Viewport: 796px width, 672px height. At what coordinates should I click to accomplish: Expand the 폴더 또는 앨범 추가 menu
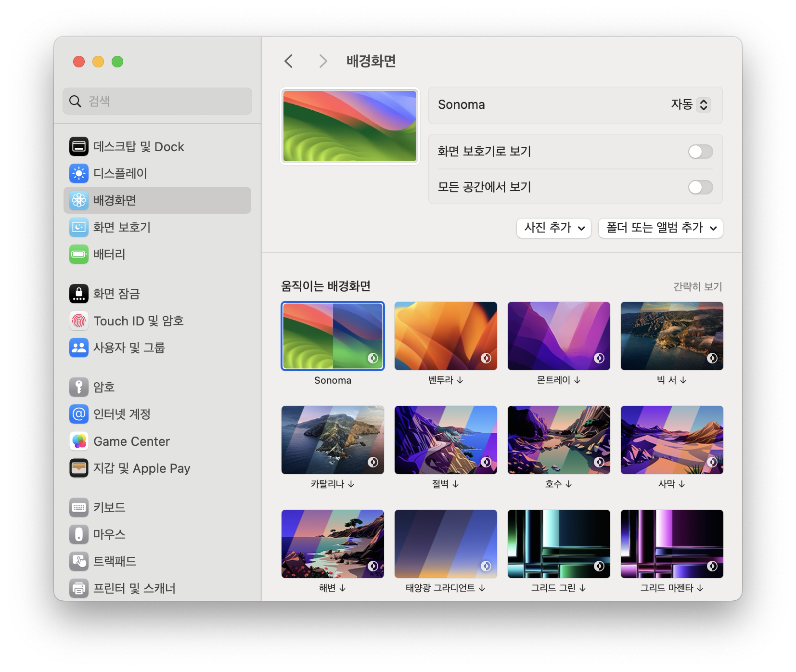660,228
